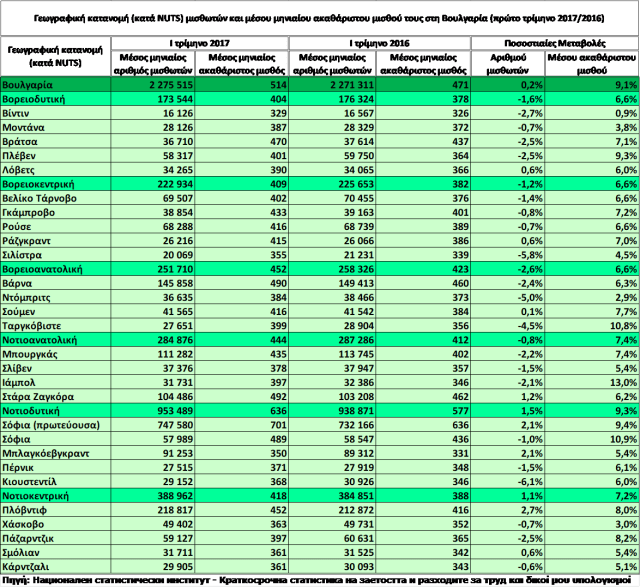Select the Σόφια (πρωτεύουσα) row label

52,424
